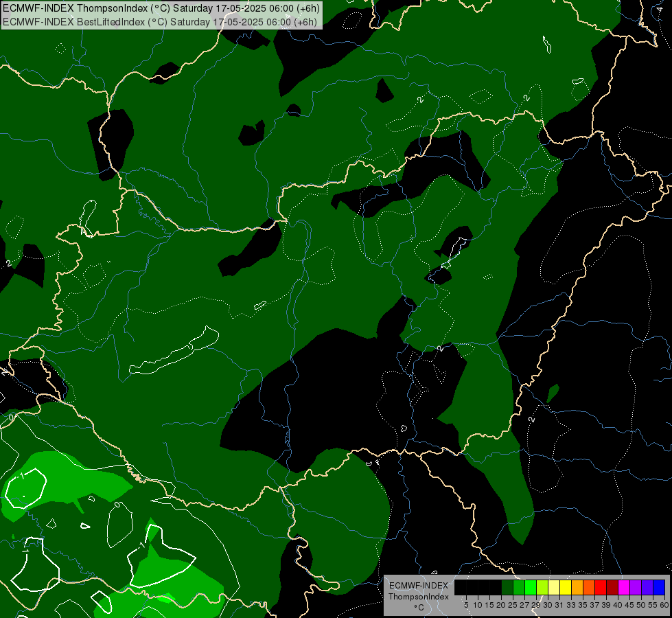Click legend tick value '45'
The image size is (672, 618).
point(629,605)
